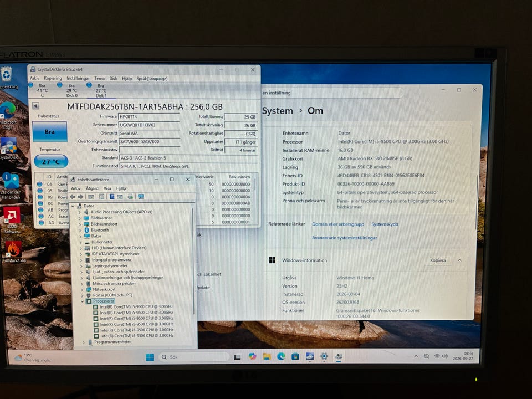Click the Wi-Fi icon in system tray
Image resolution: width=532 pixels, height=399 pixels.
437,356
